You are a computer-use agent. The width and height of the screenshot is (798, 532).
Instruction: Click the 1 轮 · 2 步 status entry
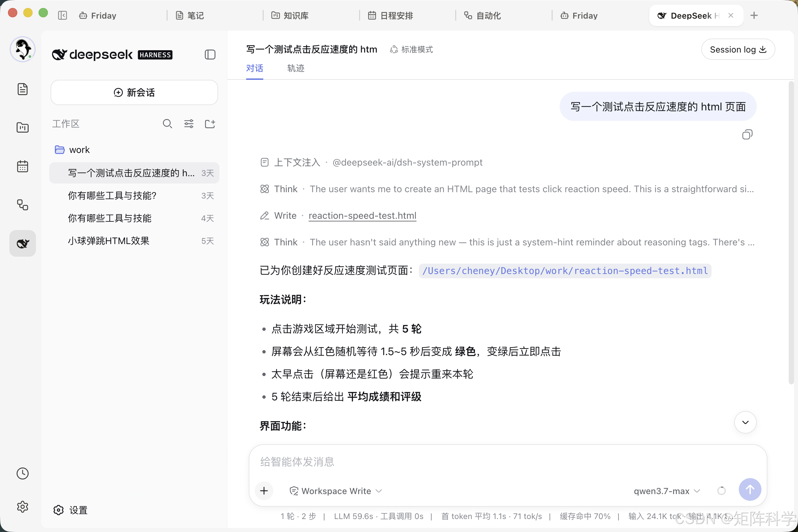pyautogui.click(x=298, y=516)
